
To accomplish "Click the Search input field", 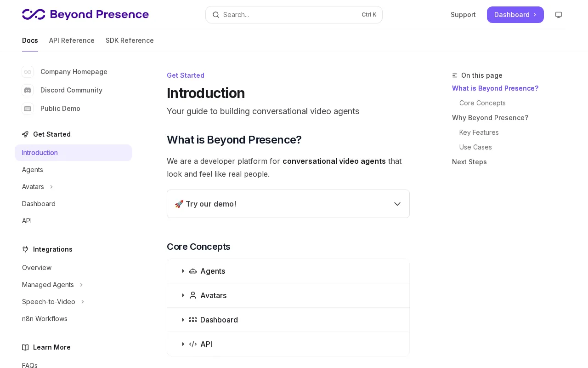I will coord(294,15).
